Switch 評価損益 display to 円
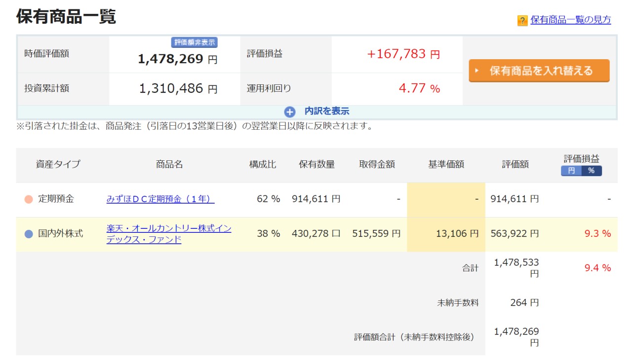The width and height of the screenshot is (632, 364). click(x=571, y=171)
